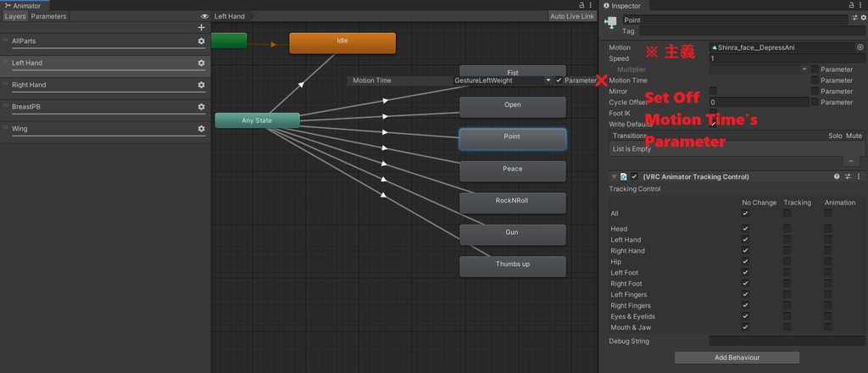Set Left Hand to Animation
The width and height of the screenshot is (868, 373).
pyautogui.click(x=827, y=240)
